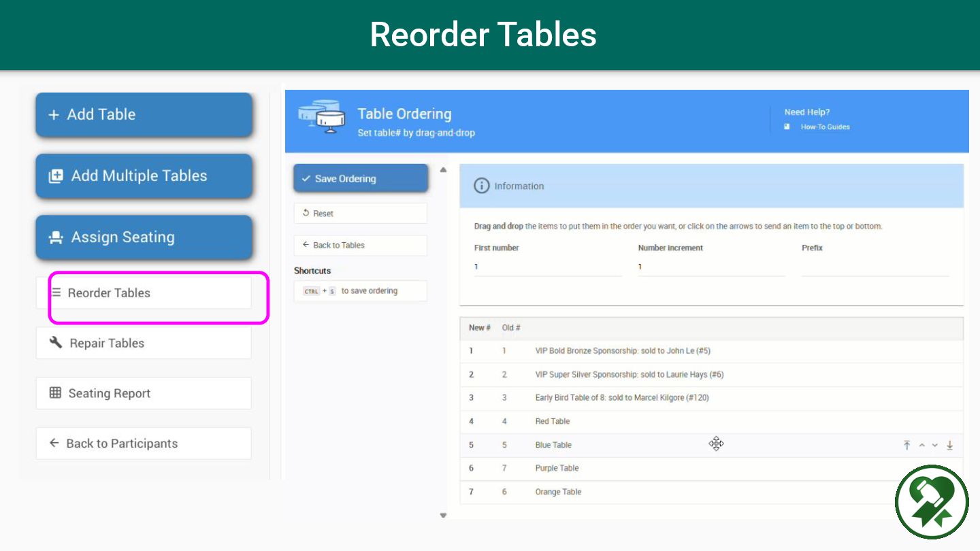This screenshot has height=551, width=980.
Task: Click the back arrow beside Back to Participants
Action: pos(54,443)
